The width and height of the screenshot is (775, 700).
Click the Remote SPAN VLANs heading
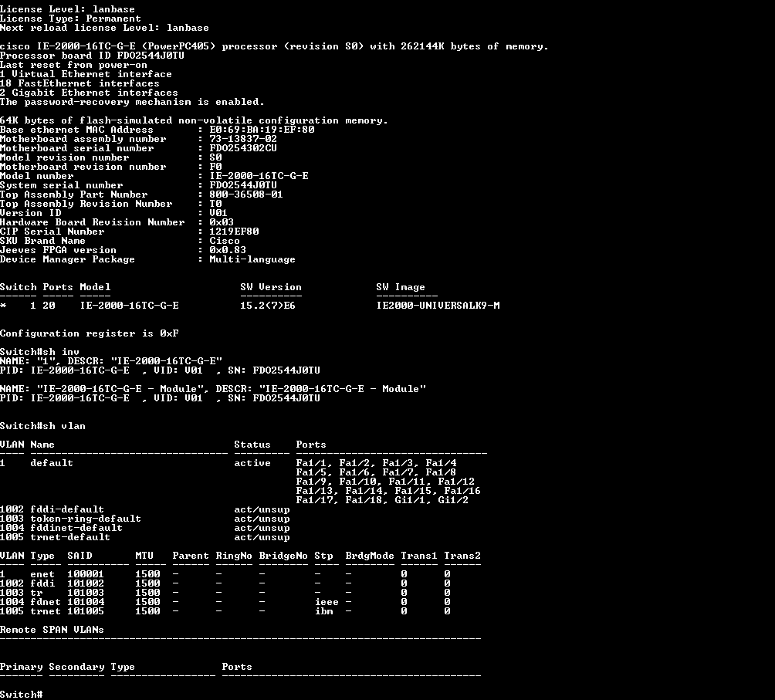[52, 630]
